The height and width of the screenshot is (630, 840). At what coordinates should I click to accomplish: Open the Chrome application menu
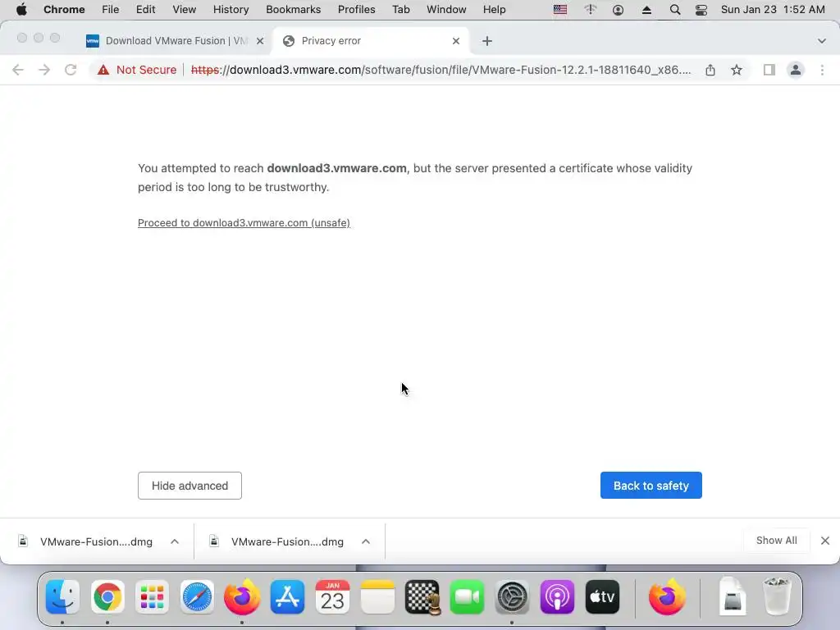pos(64,10)
